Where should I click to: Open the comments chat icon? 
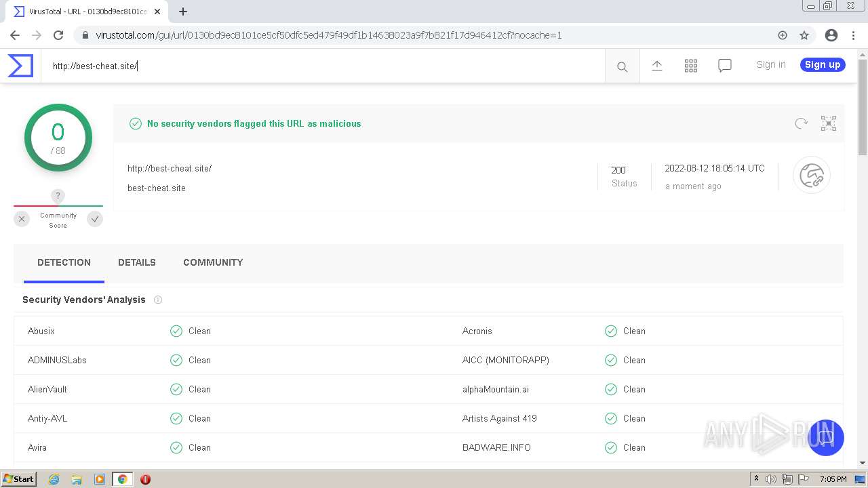724,66
